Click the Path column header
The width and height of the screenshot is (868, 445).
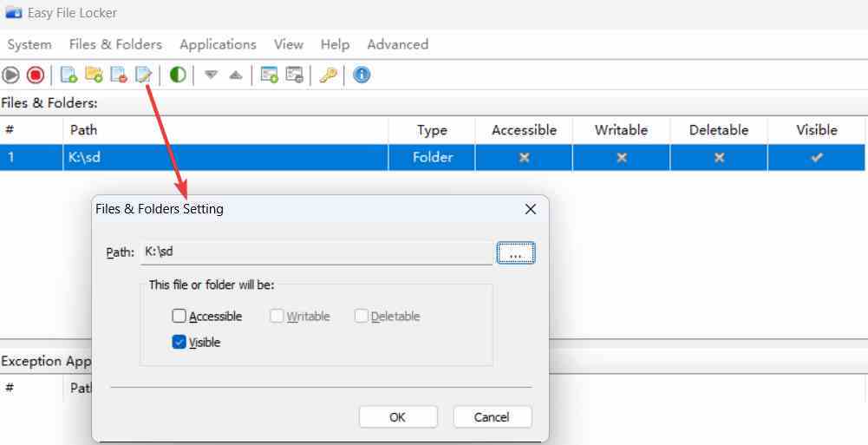click(225, 130)
